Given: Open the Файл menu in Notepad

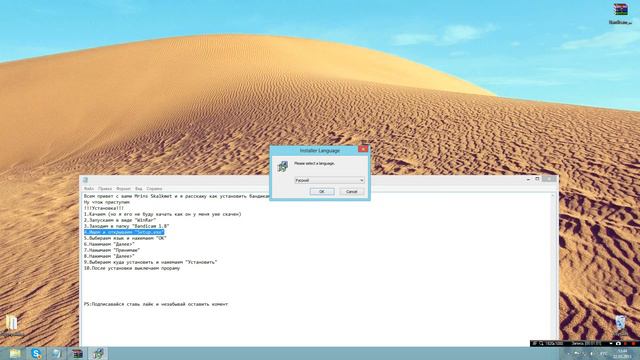Looking at the screenshot, I should coord(89,189).
